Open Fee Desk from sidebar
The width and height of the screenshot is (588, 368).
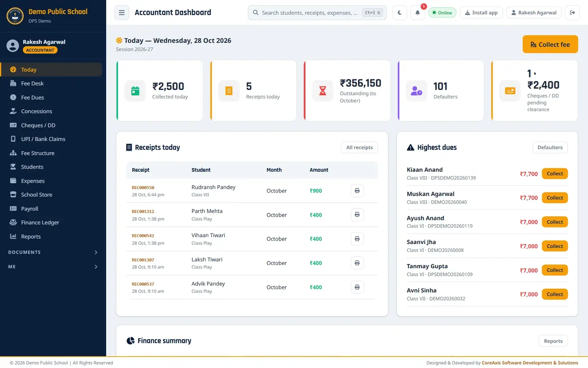[51, 83]
